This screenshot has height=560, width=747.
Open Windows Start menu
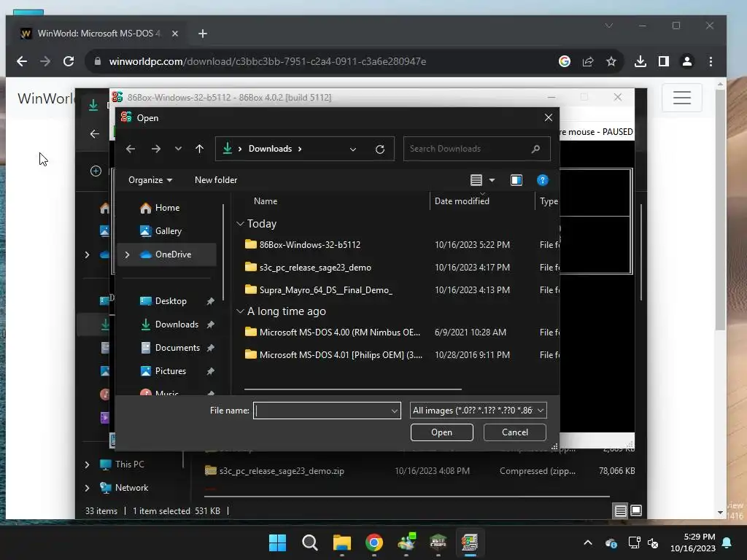[x=278, y=542]
